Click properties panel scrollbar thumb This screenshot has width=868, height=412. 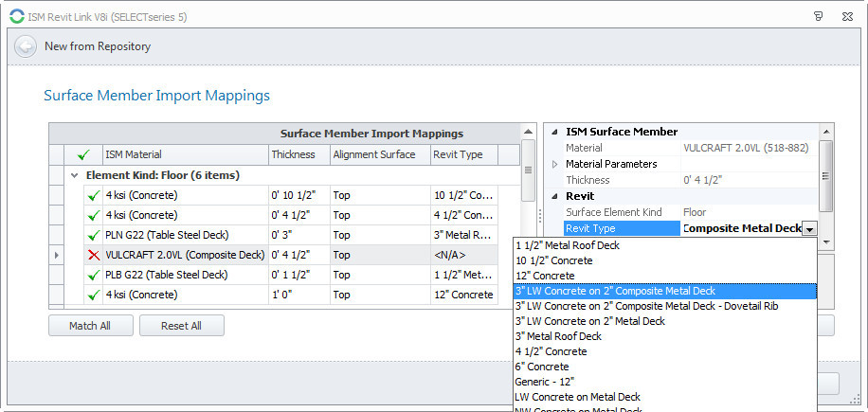825,176
